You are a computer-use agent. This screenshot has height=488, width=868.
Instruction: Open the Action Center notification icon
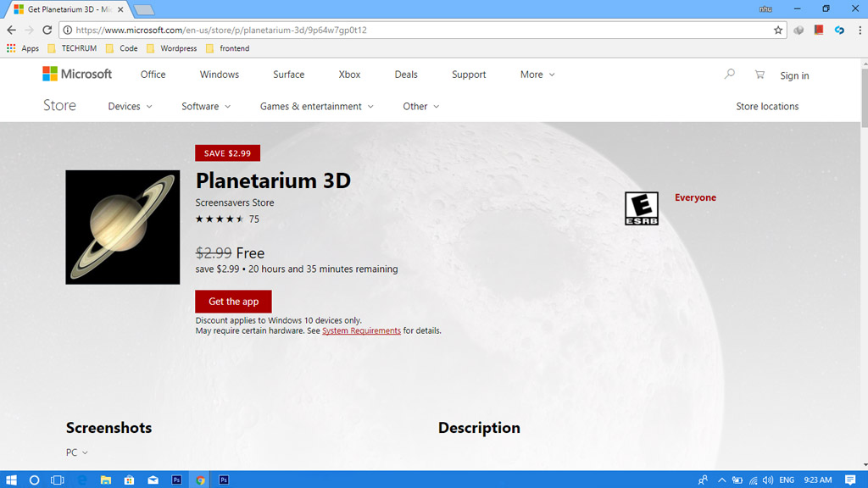[850, 480]
